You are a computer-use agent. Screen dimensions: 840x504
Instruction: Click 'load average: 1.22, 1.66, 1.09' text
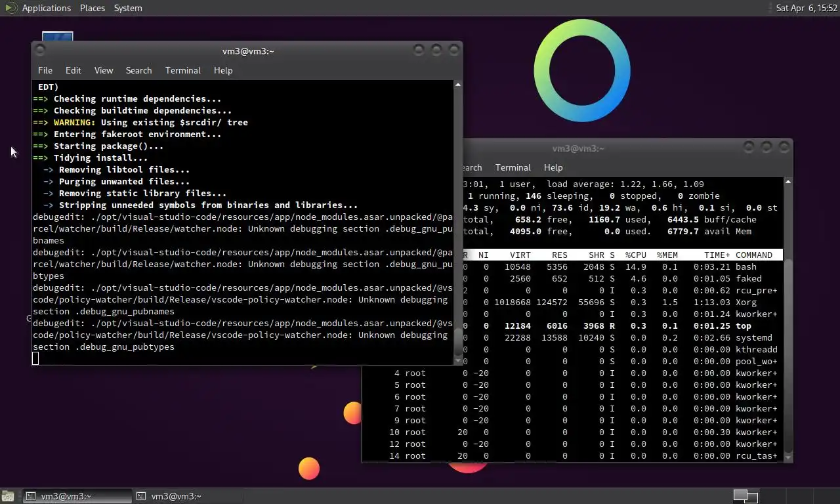(625, 184)
